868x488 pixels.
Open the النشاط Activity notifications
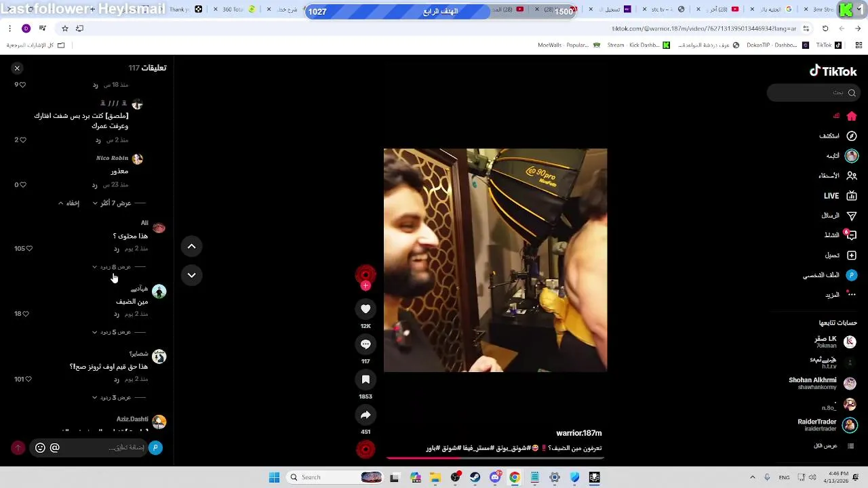(x=840, y=235)
